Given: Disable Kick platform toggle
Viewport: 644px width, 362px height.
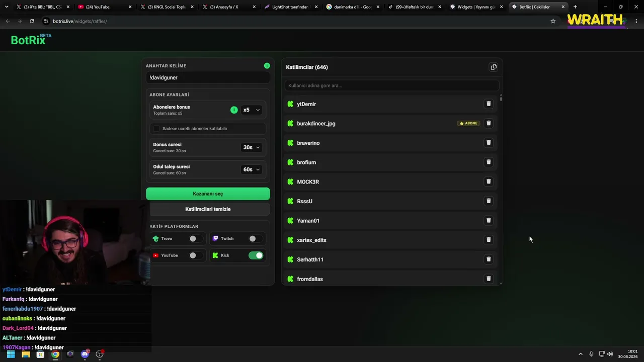Looking at the screenshot, I should [x=256, y=255].
